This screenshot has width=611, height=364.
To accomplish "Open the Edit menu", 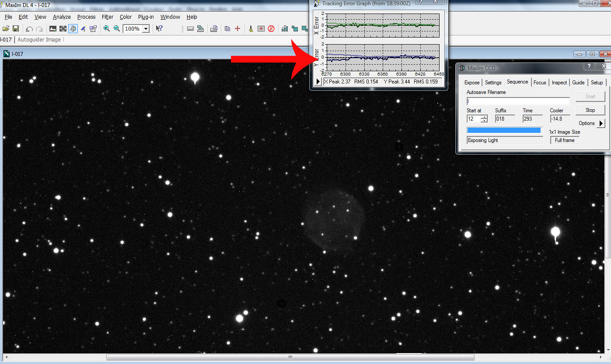I will point(23,17).
